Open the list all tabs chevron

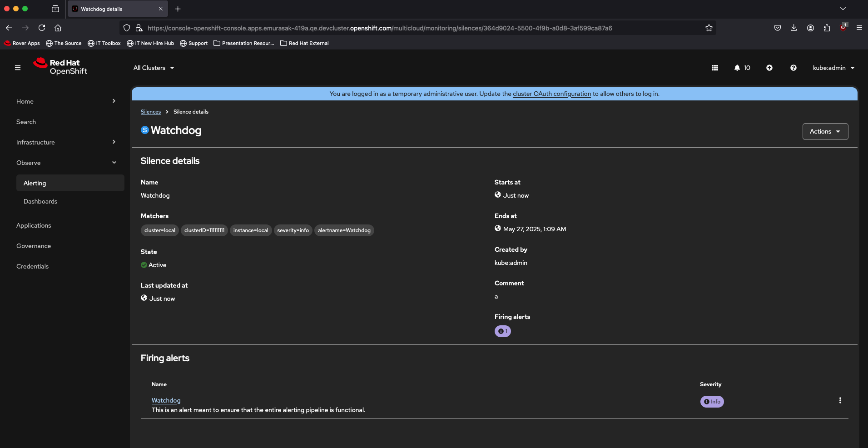coord(843,9)
